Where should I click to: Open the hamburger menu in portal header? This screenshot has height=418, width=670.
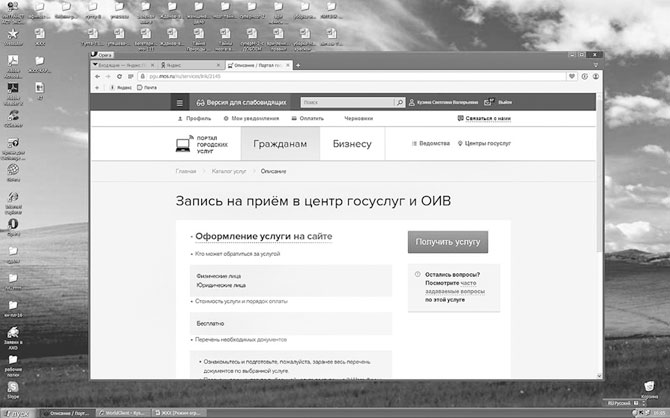(180, 102)
